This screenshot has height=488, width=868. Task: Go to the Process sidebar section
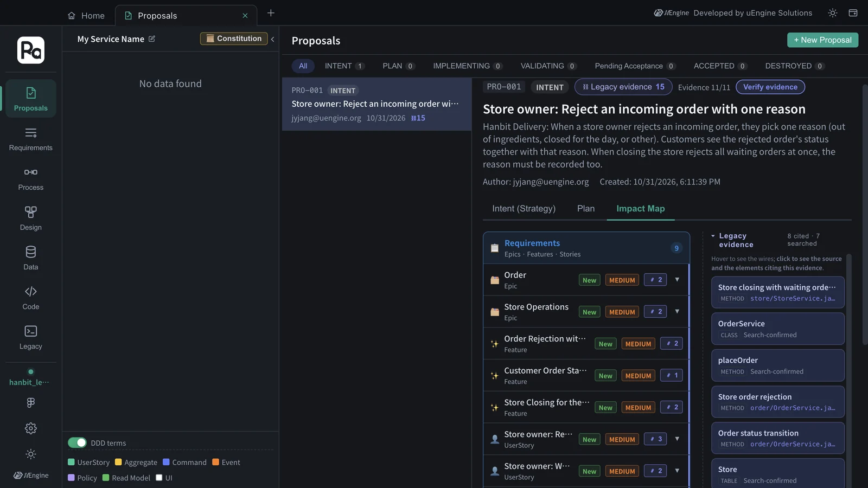pos(31,178)
